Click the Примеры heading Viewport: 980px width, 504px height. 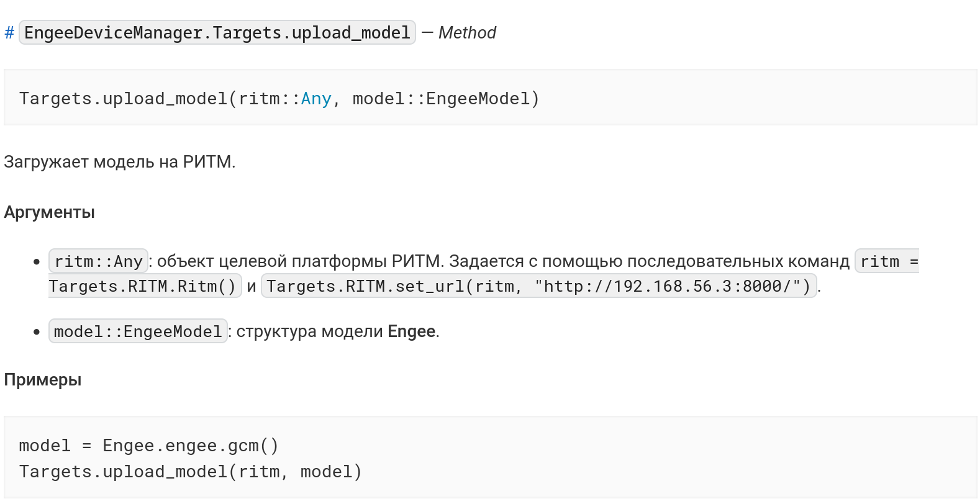(x=43, y=380)
